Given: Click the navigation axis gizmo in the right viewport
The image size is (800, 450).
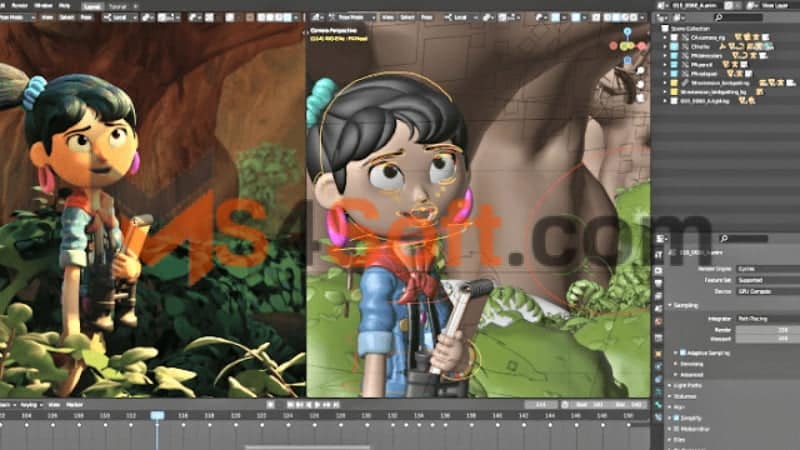Looking at the screenshot, I should coord(628,46).
